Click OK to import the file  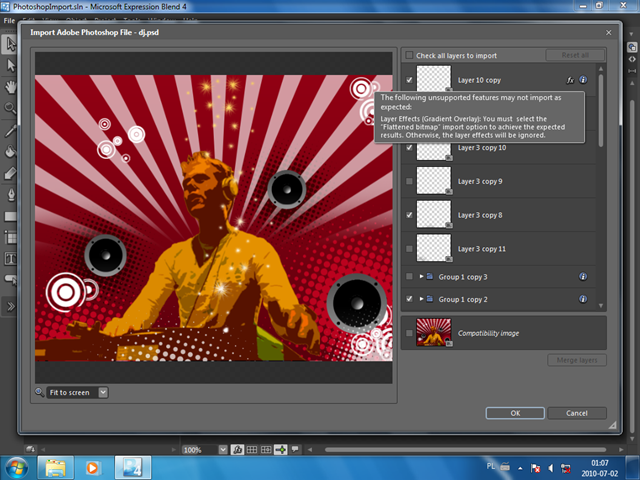click(x=515, y=413)
